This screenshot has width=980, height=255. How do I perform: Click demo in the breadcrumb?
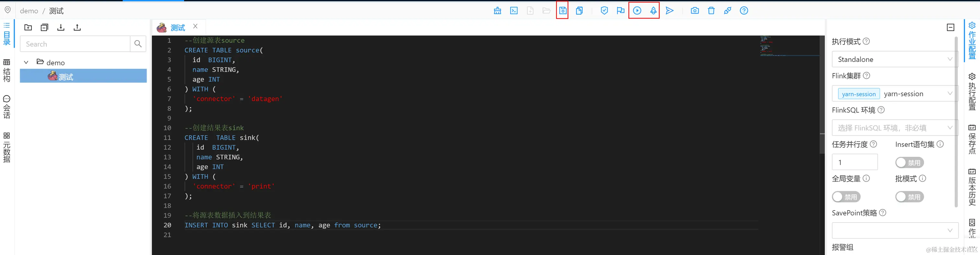coord(29,11)
